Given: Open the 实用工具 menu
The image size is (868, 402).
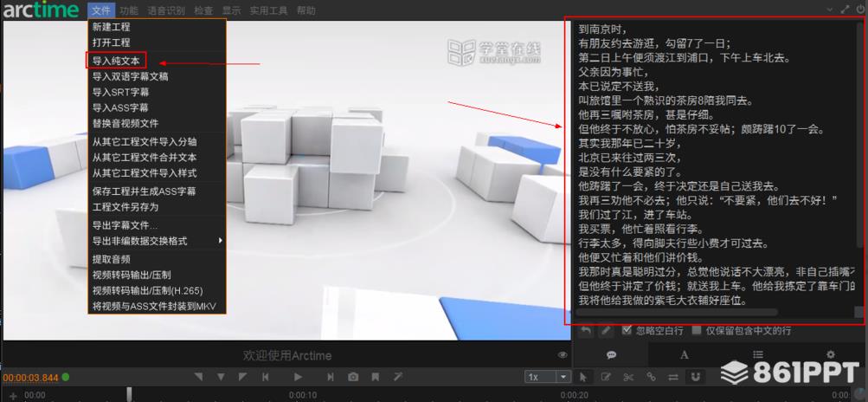Looking at the screenshot, I should tap(268, 10).
